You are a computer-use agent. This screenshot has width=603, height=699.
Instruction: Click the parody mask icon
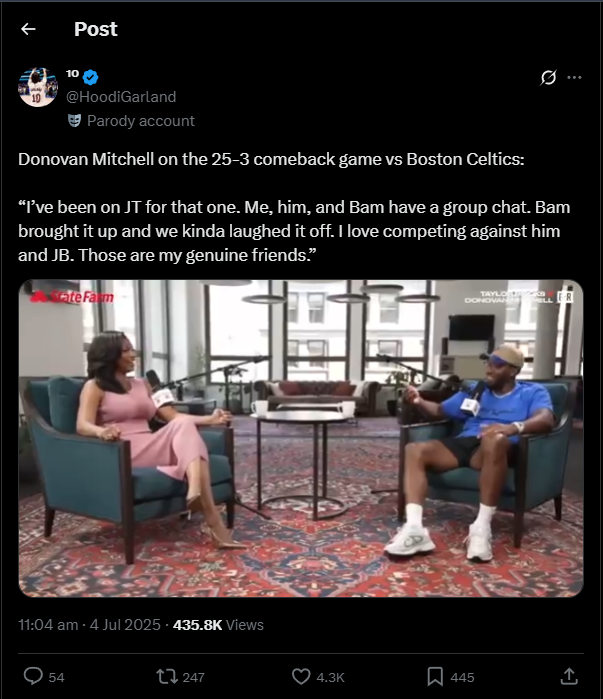tap(74, 121)
